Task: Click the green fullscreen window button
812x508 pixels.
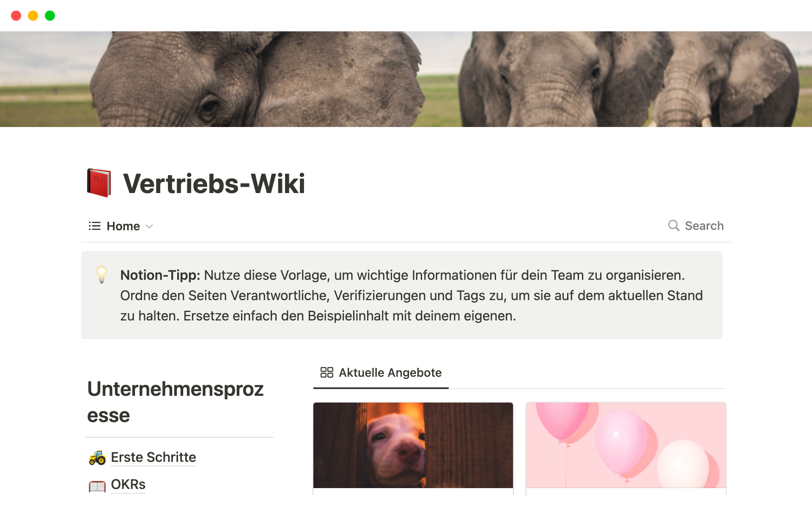Action: click(50, 16)
